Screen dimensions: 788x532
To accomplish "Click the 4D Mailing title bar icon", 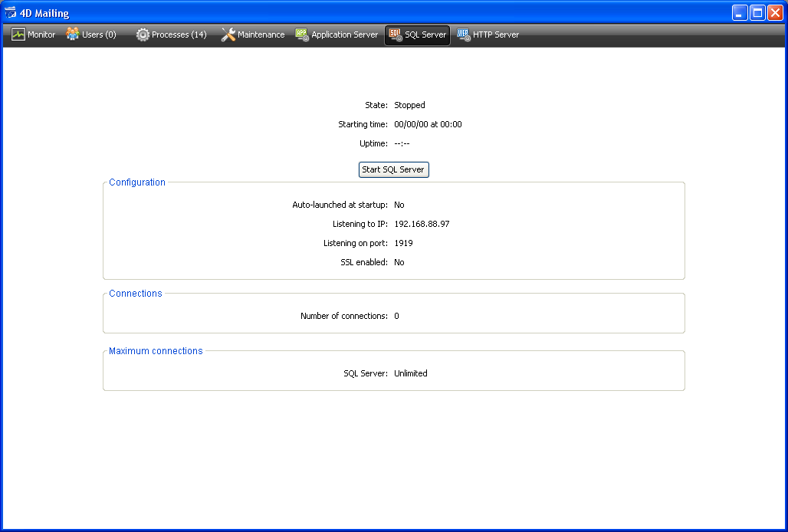I will coord(10,12).
